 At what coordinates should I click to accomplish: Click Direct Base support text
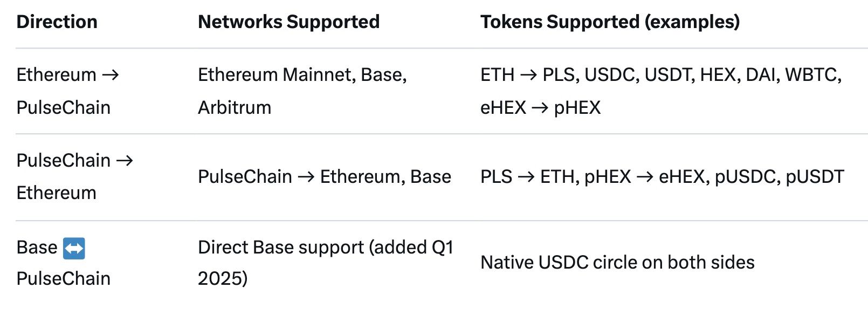pos(280,248)
